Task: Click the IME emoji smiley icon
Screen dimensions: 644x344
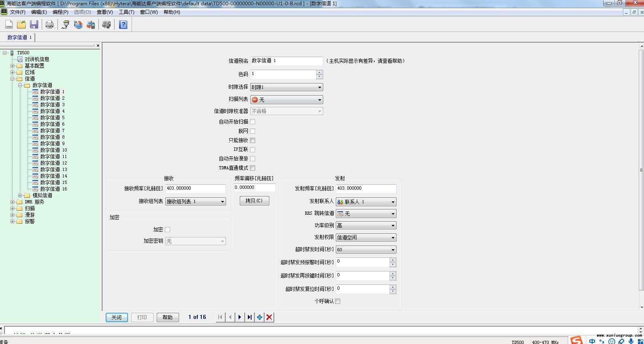Action: coord(612,341)
